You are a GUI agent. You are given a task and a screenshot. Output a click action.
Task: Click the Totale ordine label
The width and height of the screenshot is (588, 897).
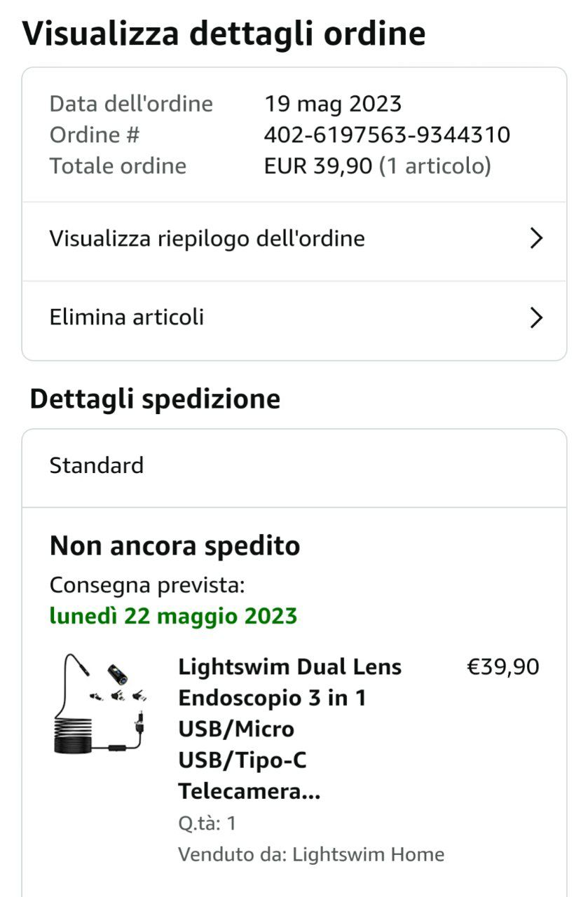pos(118,166)
